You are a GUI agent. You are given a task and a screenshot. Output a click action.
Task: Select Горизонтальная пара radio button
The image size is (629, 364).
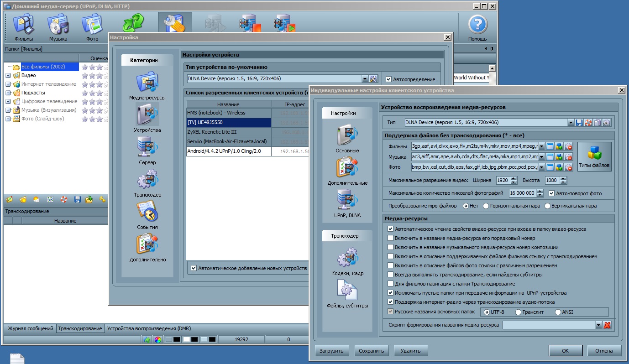[x=486, y=206]
